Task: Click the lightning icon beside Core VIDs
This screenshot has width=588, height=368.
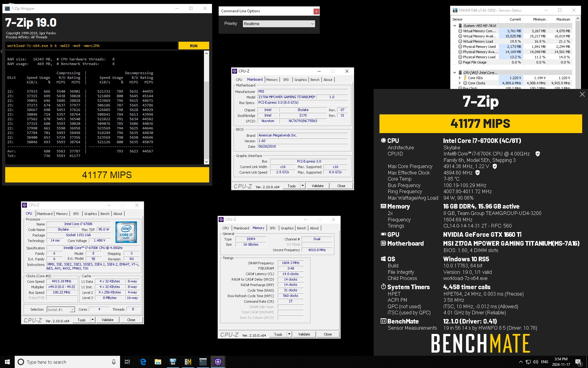Action: [x=465, y=78]
